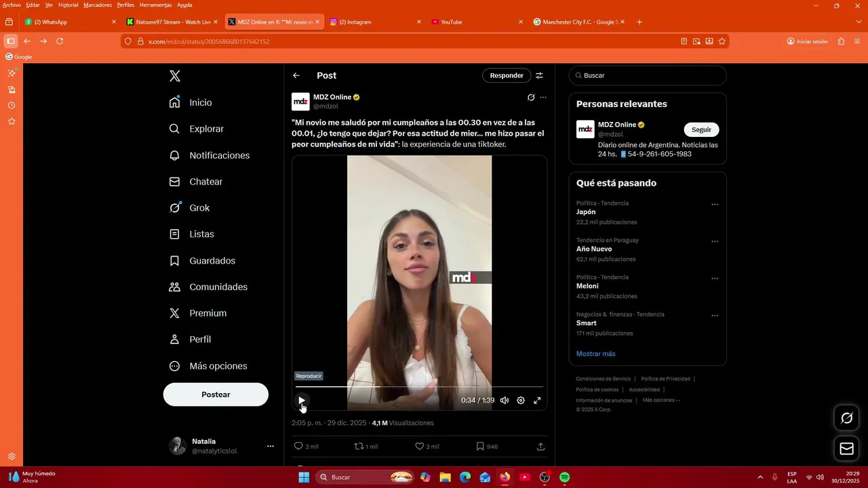Viewport: 868px width, 488px height.
Task: Open Grok in sidebar
Action: (x=189, y=208)
